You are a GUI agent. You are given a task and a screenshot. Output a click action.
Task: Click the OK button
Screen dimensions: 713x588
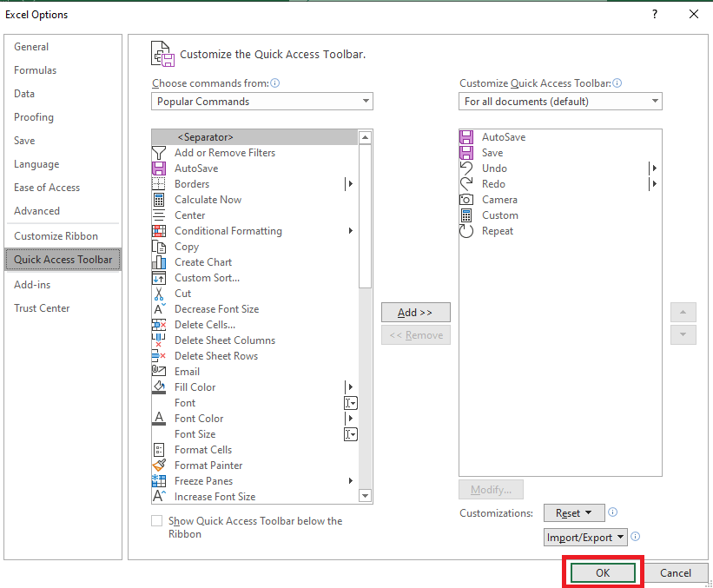point(603,573)
